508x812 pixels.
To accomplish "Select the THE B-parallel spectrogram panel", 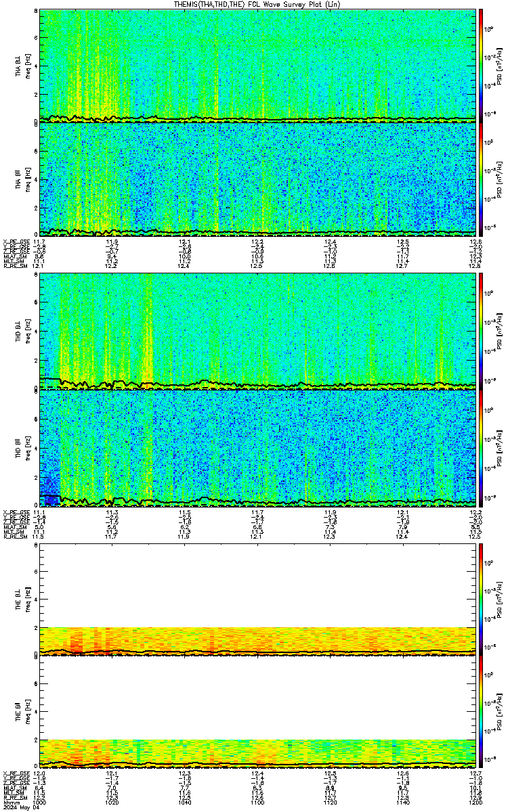I will (257, 712).
